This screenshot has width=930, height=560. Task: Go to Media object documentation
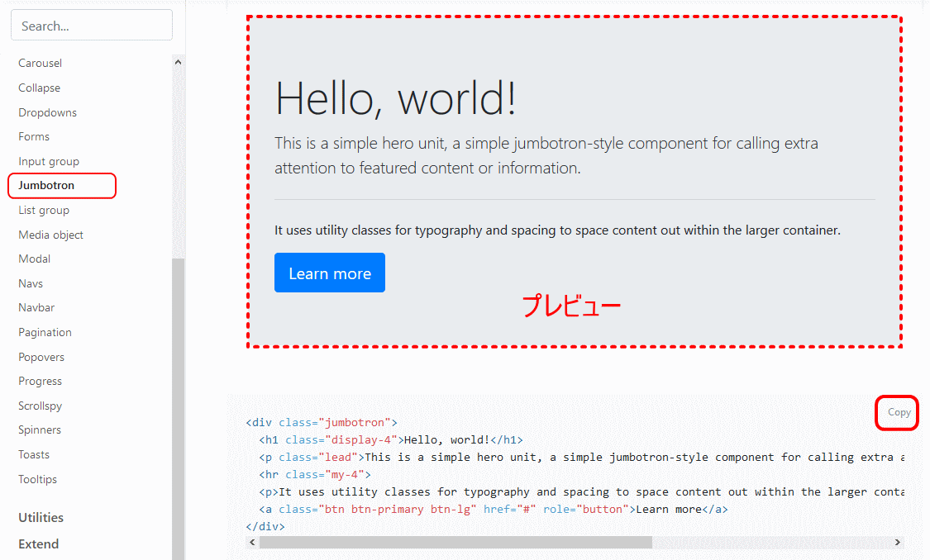51,235
